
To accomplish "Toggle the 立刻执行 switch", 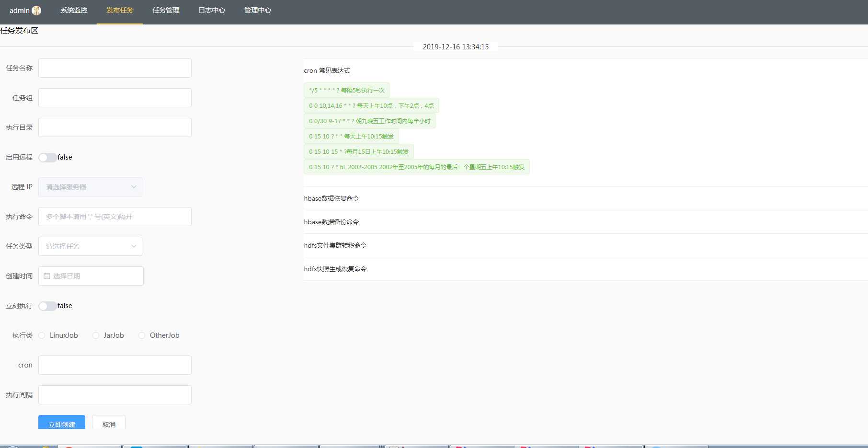I will tap(47, 306).
